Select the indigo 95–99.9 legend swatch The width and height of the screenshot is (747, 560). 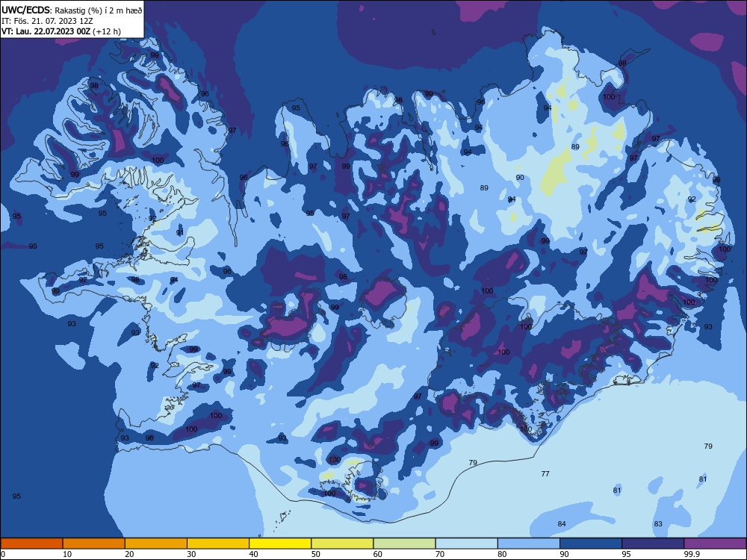[653, 544]
